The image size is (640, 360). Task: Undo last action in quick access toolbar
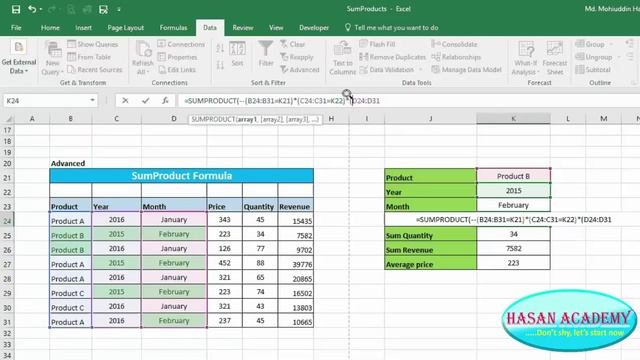tap(32, 9)
